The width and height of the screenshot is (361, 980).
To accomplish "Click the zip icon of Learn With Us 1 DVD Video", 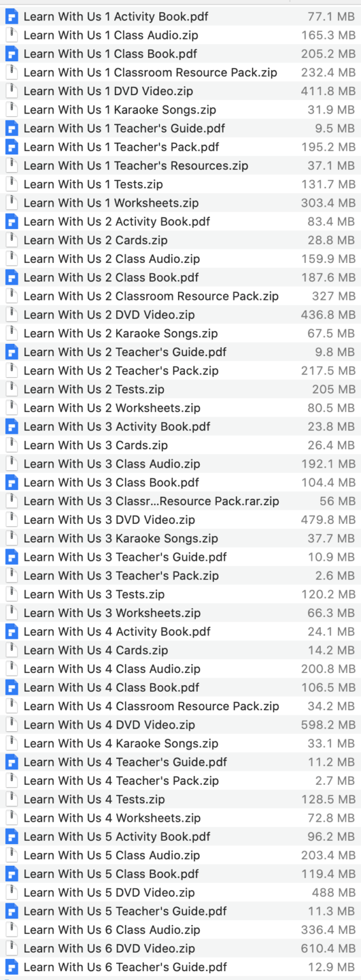I will [x=11, y=91].
